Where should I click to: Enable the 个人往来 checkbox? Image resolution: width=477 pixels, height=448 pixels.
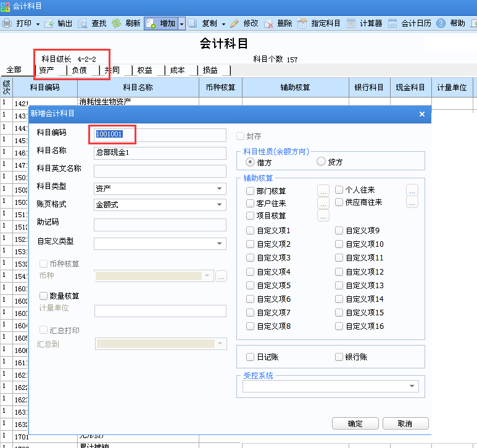click(339, 190)
